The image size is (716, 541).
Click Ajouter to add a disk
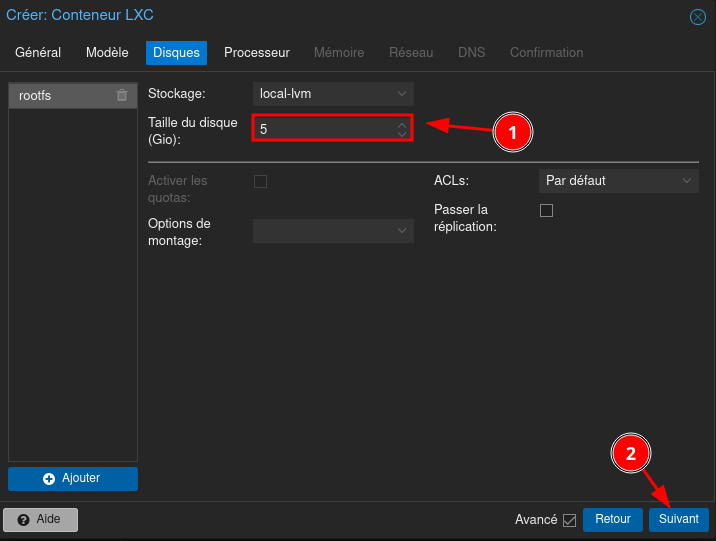coord(73,478)
